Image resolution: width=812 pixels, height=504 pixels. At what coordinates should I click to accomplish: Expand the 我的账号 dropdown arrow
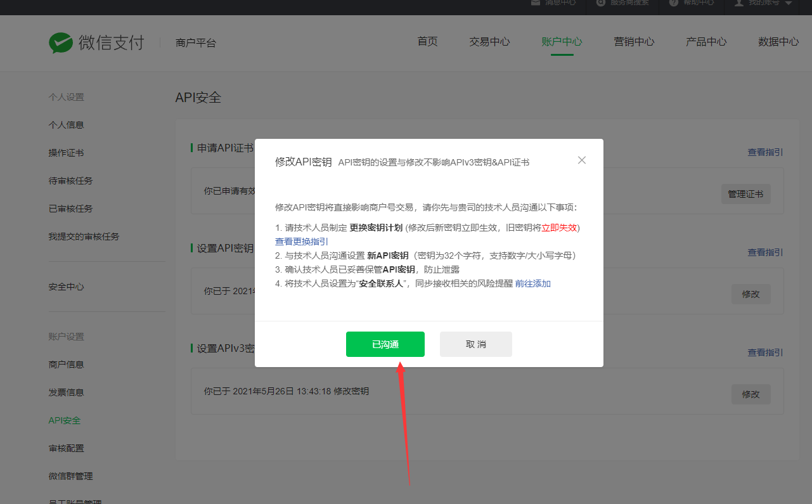click(789, 3)
